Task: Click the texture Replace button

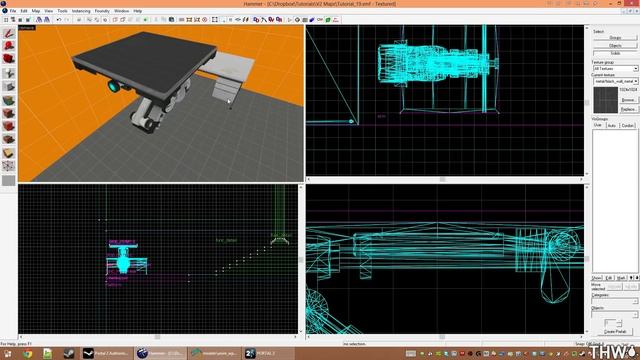Action: tap(629, 109)
